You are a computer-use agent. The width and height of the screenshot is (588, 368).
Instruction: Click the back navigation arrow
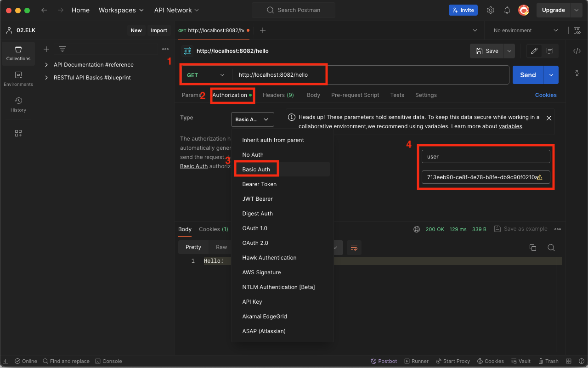[44, 10]
